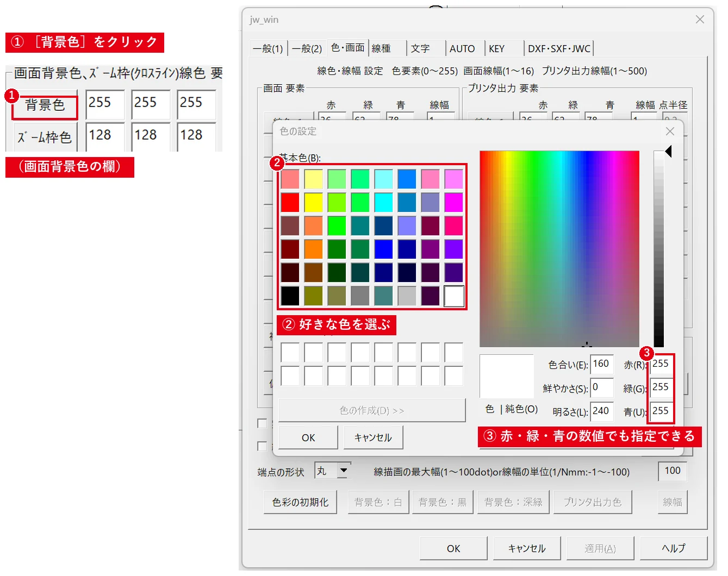This screenshot has height=576, width=728.
Task: Click the 背景色：黒 button
Action: [443, 502]
